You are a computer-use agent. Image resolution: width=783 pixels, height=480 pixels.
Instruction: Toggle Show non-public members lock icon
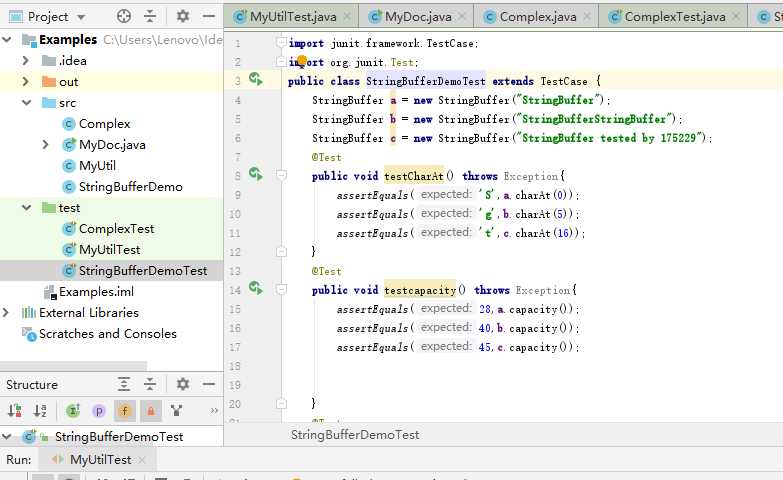click(150, 410)
